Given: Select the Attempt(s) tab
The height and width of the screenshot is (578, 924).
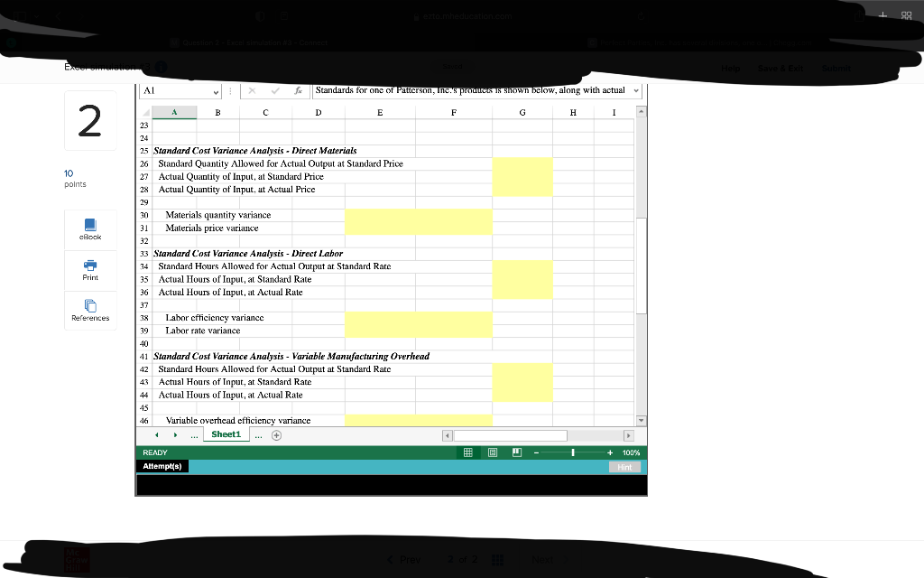Looking at the screenshot, I should (162, 466).
